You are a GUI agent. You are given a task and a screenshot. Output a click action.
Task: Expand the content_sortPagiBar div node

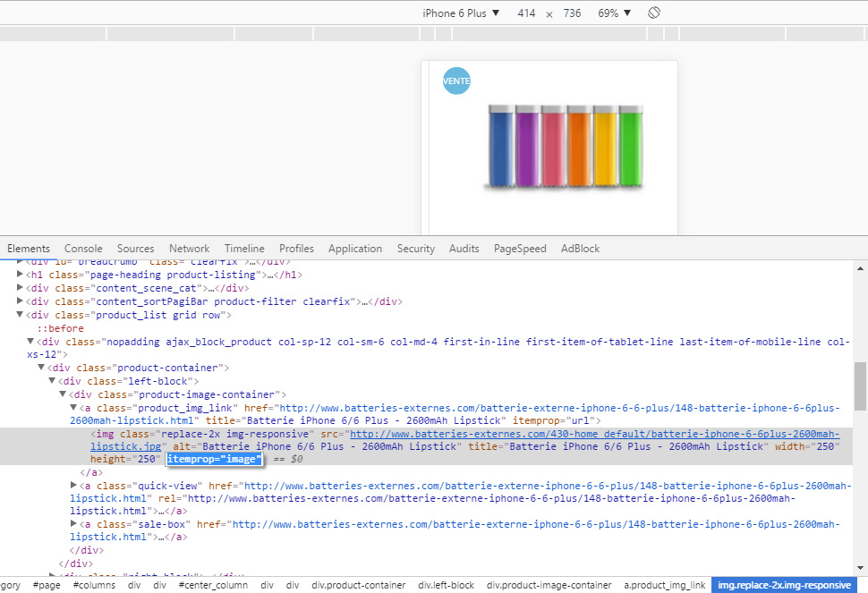[20, 301]
